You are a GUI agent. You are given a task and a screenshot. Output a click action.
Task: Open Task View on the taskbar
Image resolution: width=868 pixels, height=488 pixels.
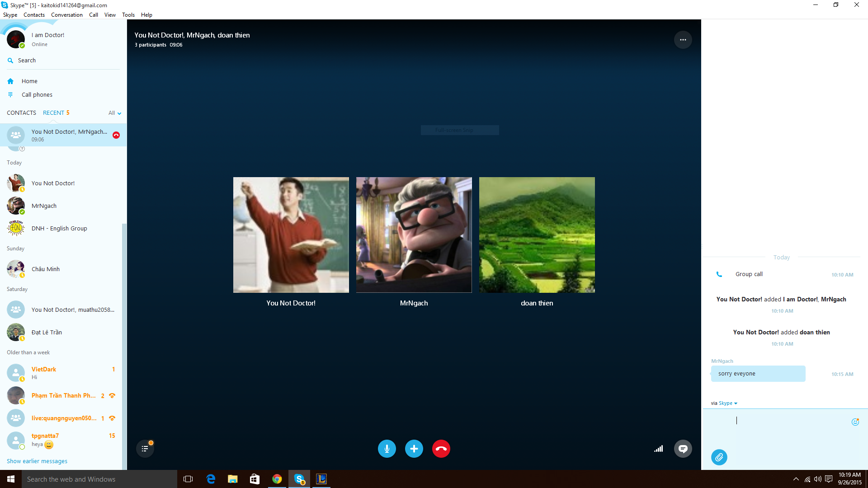coord(188,479)
